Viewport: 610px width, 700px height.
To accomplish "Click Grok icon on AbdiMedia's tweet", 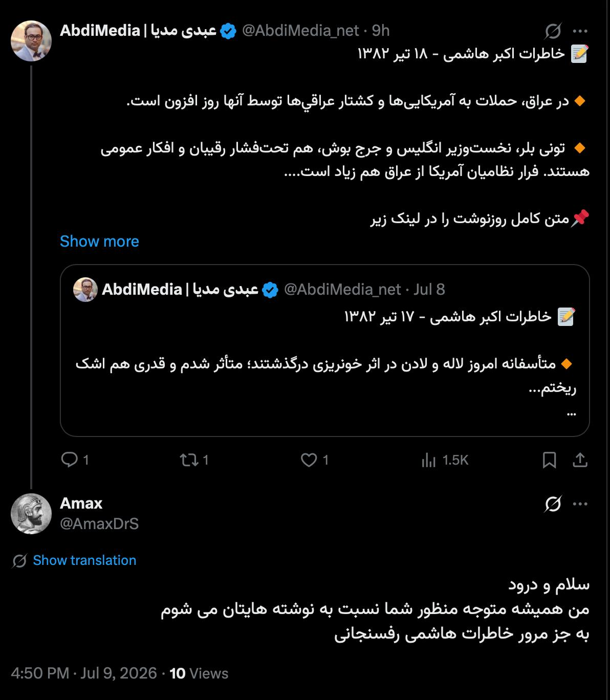I will pos(553,31).
